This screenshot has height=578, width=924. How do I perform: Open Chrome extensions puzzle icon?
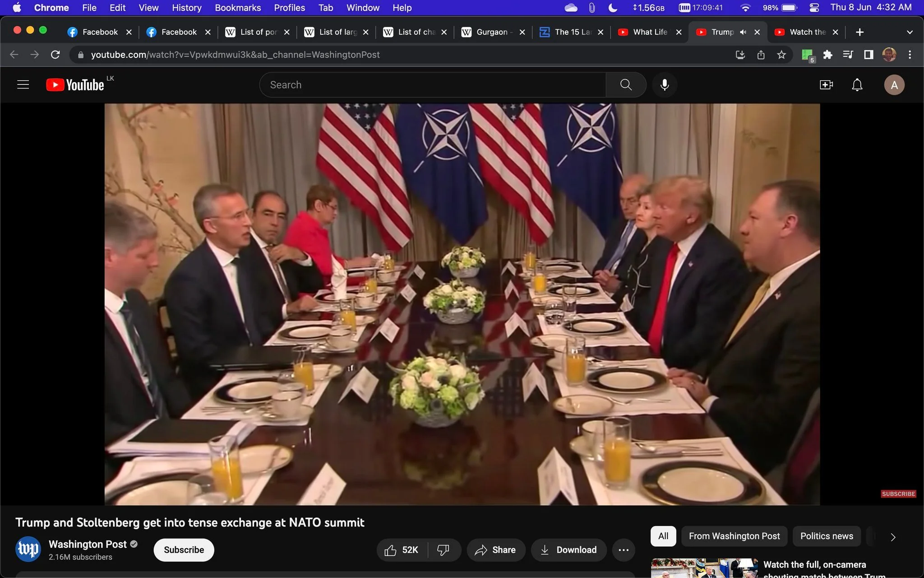coord(827,55)
